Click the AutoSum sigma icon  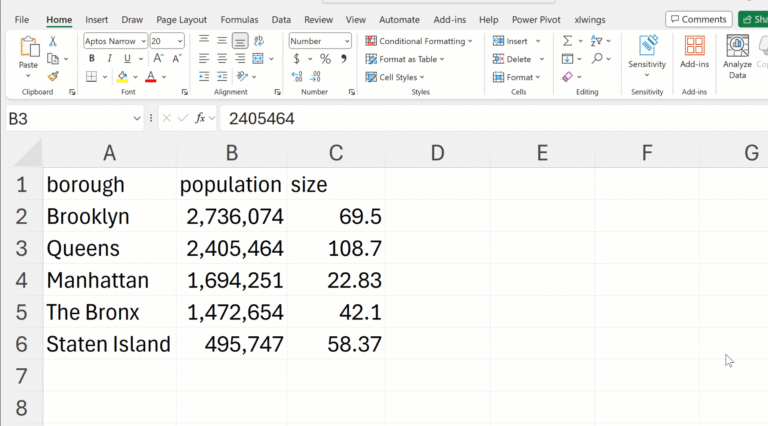coord(568,41)
